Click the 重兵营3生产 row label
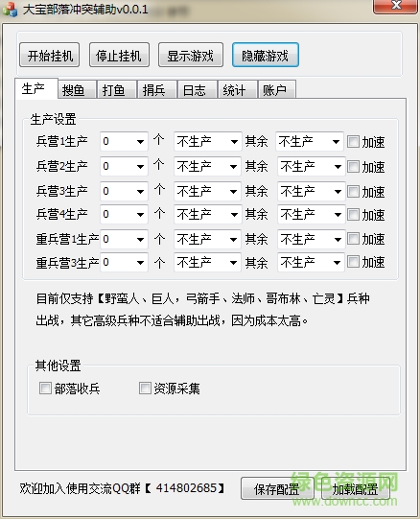Screen dimensions: 420x519 [67, 263]
